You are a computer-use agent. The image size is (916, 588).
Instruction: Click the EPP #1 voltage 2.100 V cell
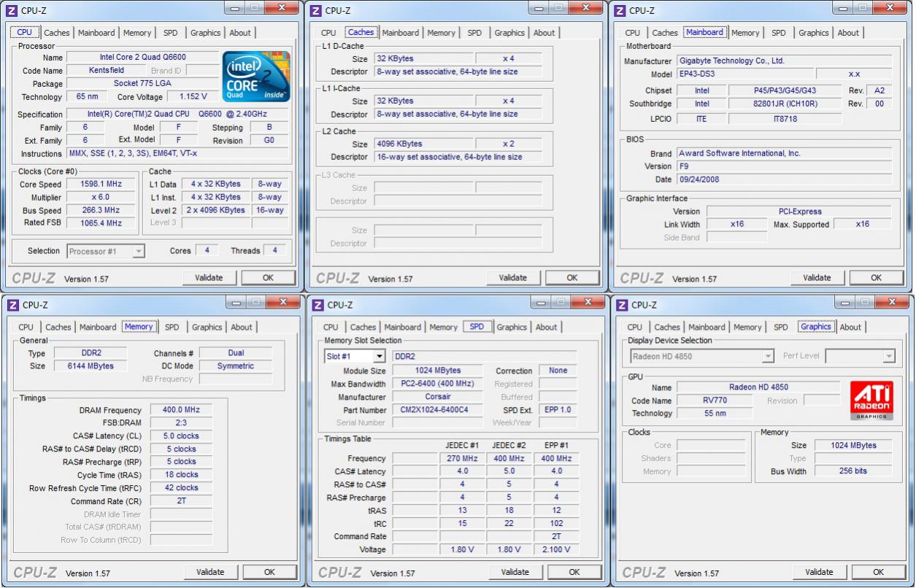click(x=556, y=549)
